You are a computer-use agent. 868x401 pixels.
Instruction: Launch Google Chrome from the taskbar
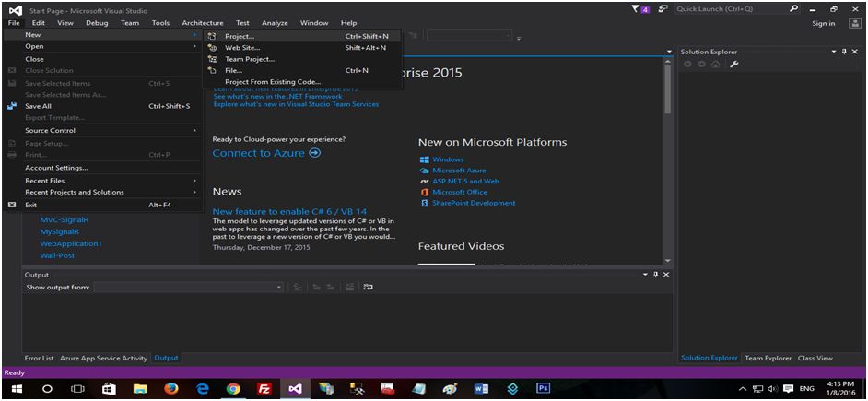[234, 389]
